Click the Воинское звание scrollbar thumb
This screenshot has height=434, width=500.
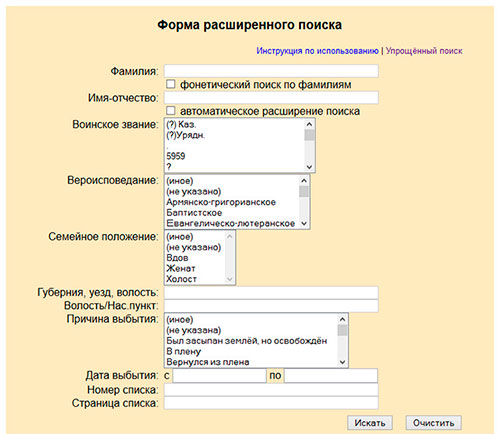pyautogui.click(x=309, y=135)
